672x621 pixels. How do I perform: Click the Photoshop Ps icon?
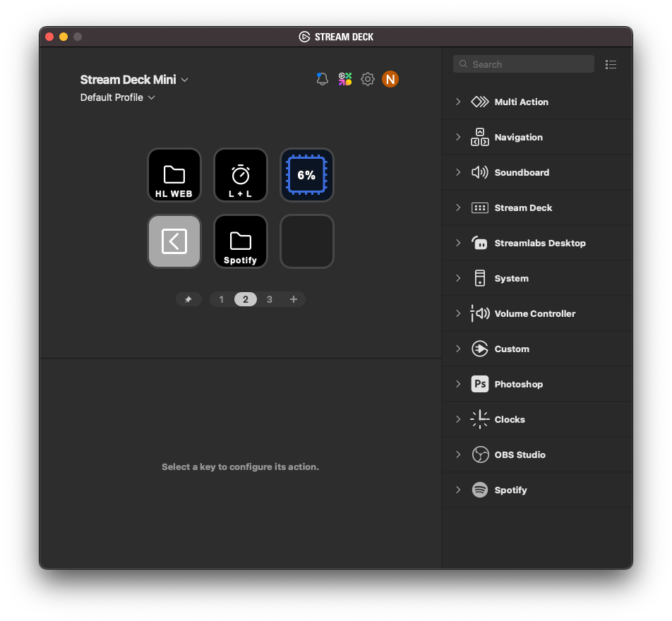(480, 384)
